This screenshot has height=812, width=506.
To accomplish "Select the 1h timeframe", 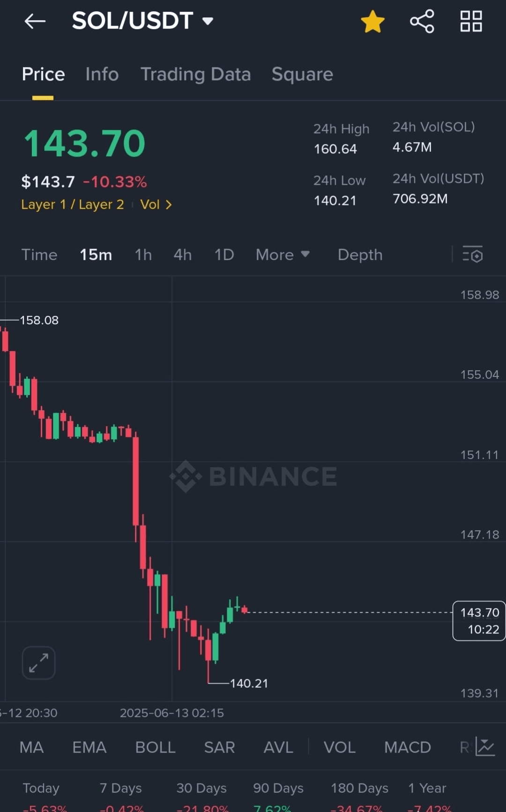I will point(143,255).
